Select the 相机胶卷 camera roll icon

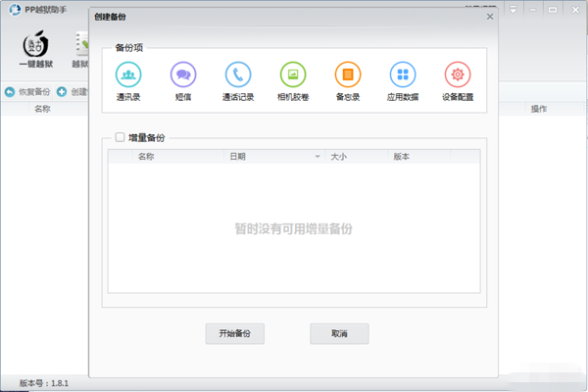[293, 74]
